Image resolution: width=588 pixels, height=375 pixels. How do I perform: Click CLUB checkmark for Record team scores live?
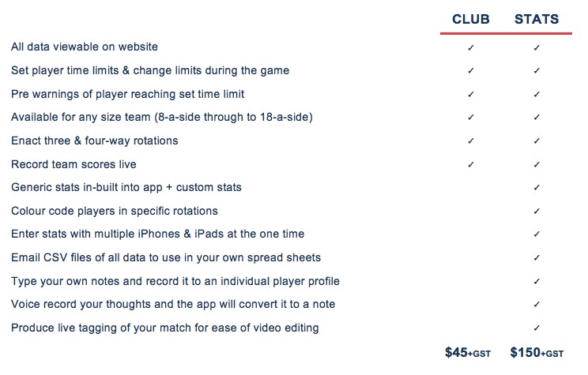[x=471, y=164]
